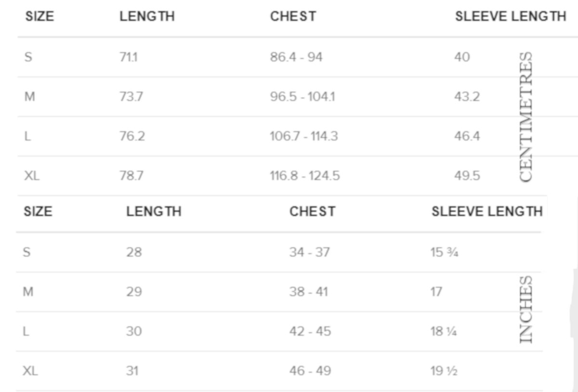Select the 46 - 49 chest range
Viewport: 578px width, 392px height.
[310, 371]
